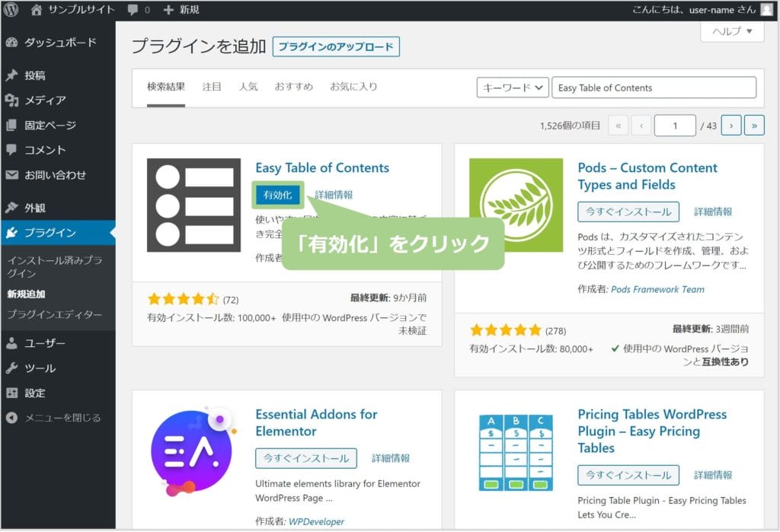Click the 有効化 button
The width and height of the screenshot is (780, 532).
pyautogui.click(x=277, y=195)
